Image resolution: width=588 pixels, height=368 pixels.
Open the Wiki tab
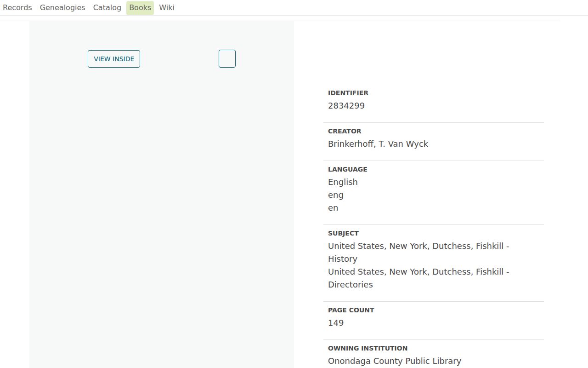point(167,8)
